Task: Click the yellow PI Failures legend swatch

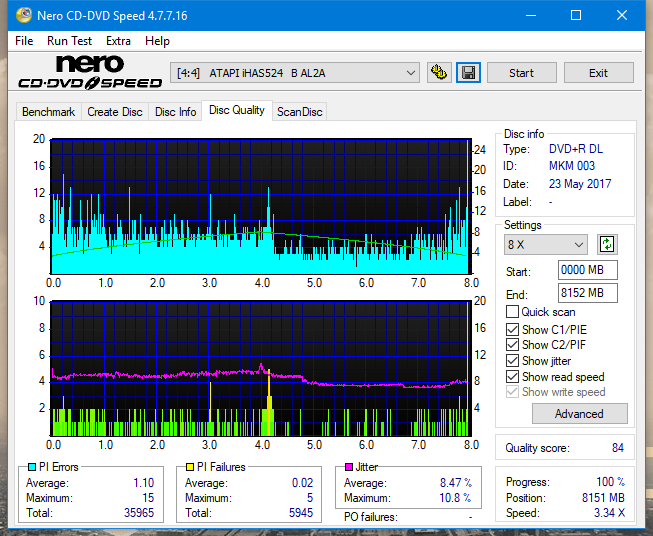Action: (190, 467)
